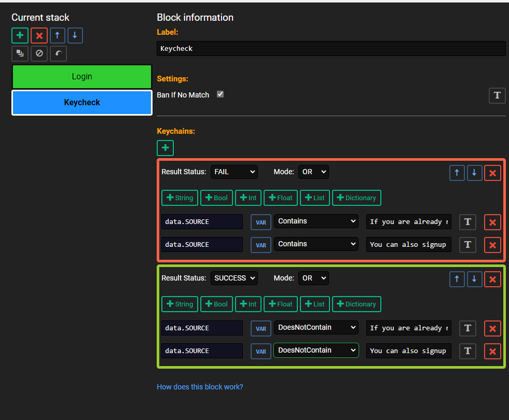Viewport: 509px width, 420px height.
Task: Click the T button beside Ban If No Match
Action: click(497, 96)
